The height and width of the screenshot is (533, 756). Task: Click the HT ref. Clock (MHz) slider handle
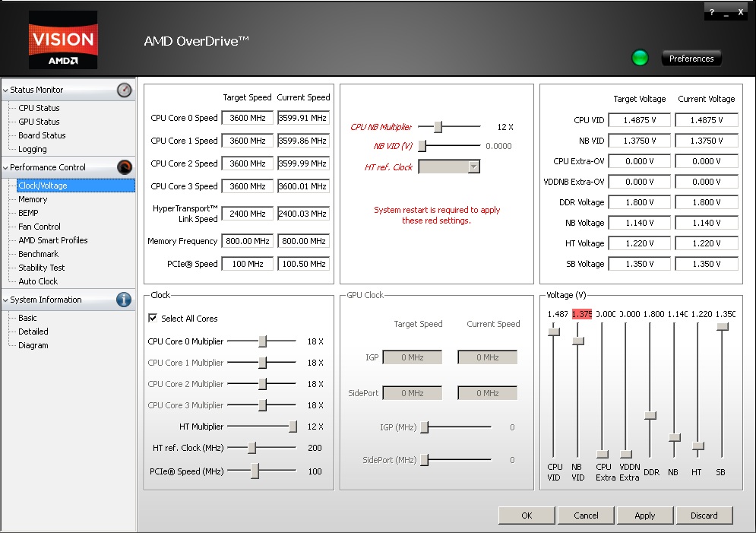pos(251,448)
